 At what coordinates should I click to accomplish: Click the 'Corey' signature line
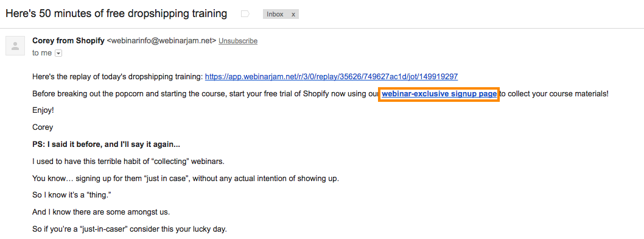43,127
